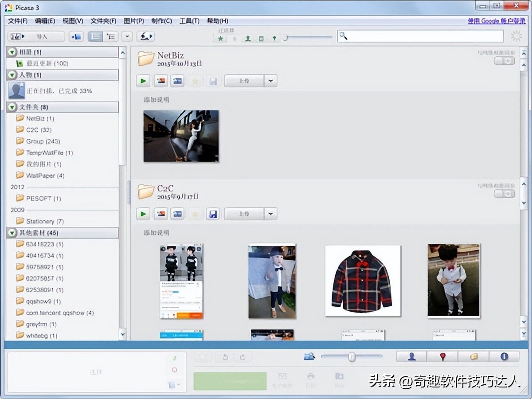
Task: Open the plaid shirt photo thumbnail
Action: click(x=363, y=281)
